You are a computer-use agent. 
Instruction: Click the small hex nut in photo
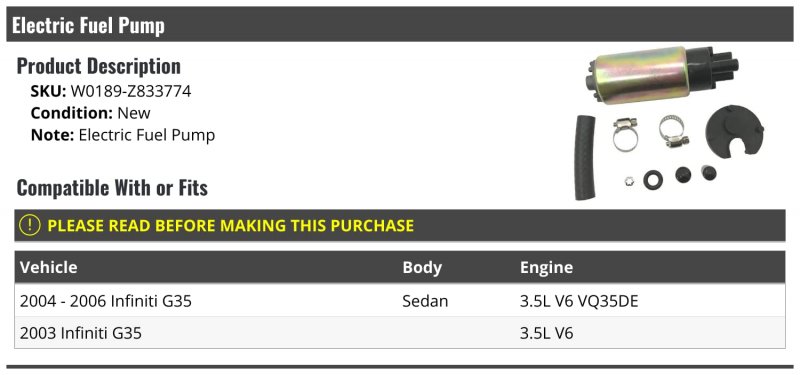(630, 180)
